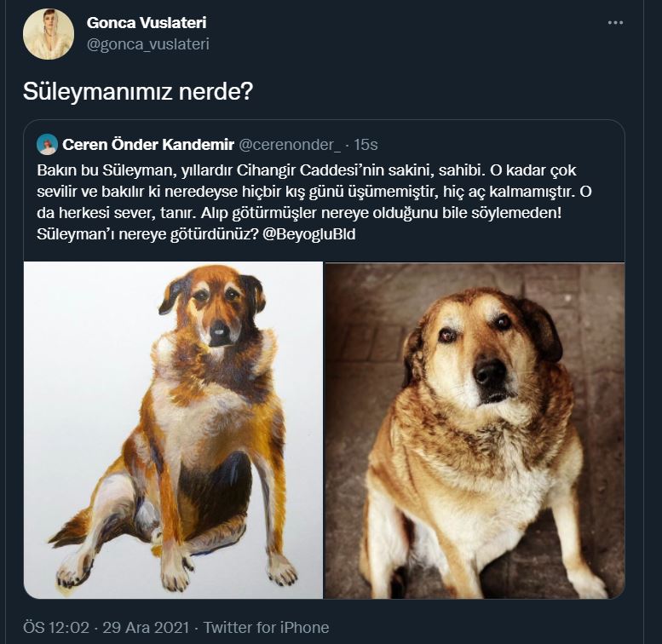Open Gonca Vuslateri's profile picture
Screen dimensions: 662x644
coord(49,34)
